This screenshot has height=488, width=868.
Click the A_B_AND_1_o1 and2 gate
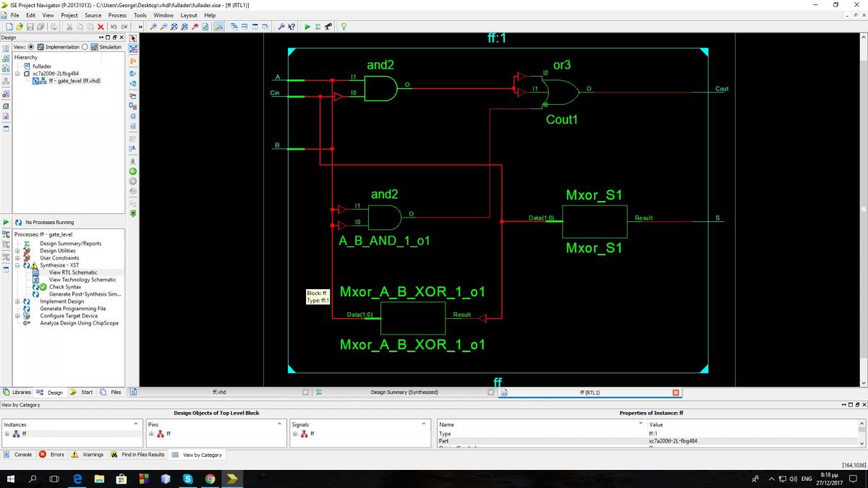pos(384,216)
